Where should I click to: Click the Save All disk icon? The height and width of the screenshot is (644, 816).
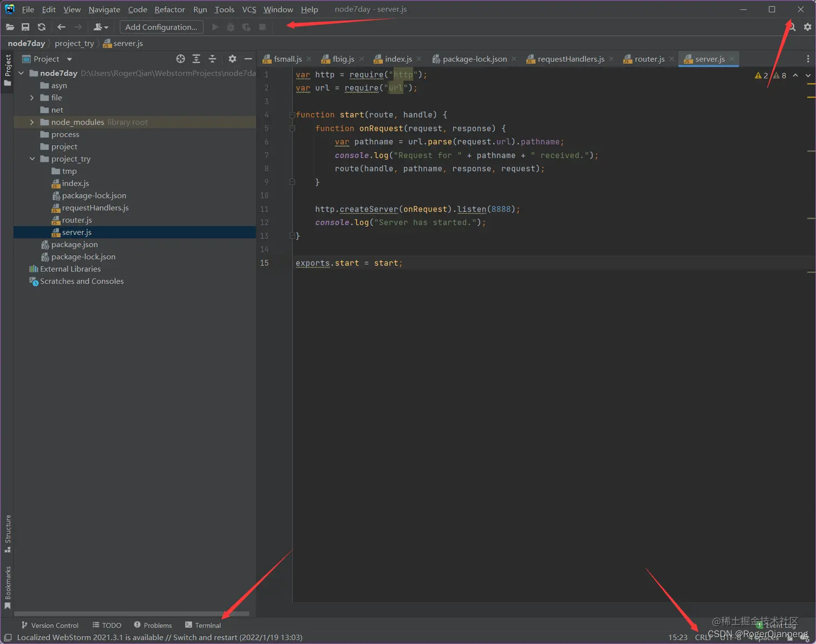tap(25, 27)
